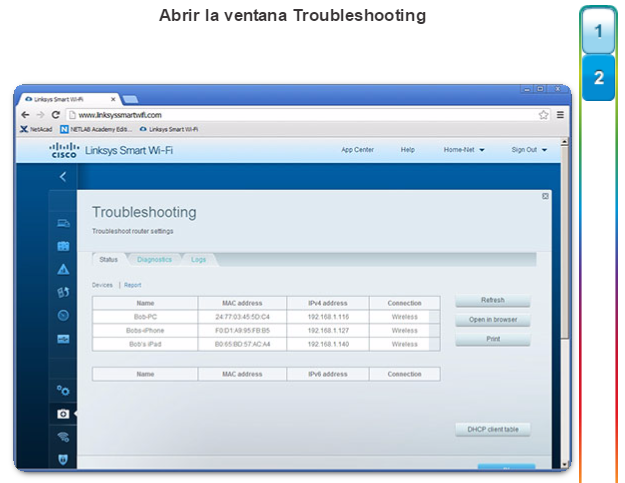The height and width of the screenshot is (483, 625).
Task: Open the wireless settings sidebar icon
Action: click(x=63, y=437)
